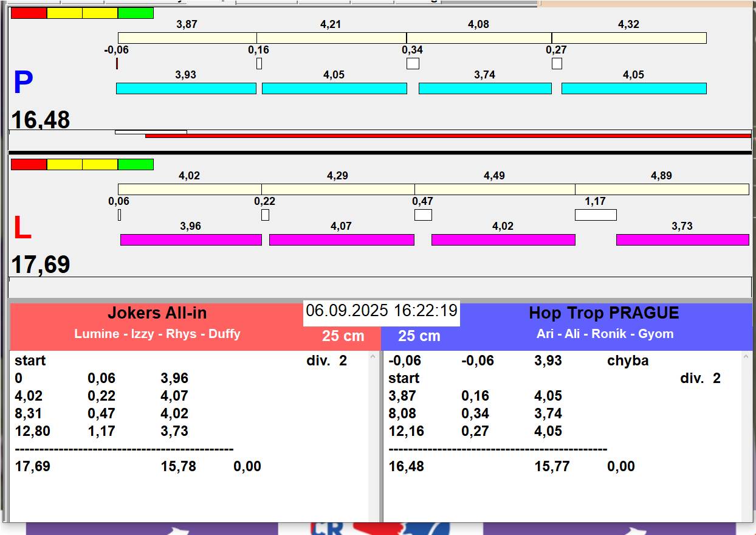Click the small pass box under 0,16
Image resolution: width=756 pixels, height=535 pixels.
pyautogui.click(x=259, y=63)
